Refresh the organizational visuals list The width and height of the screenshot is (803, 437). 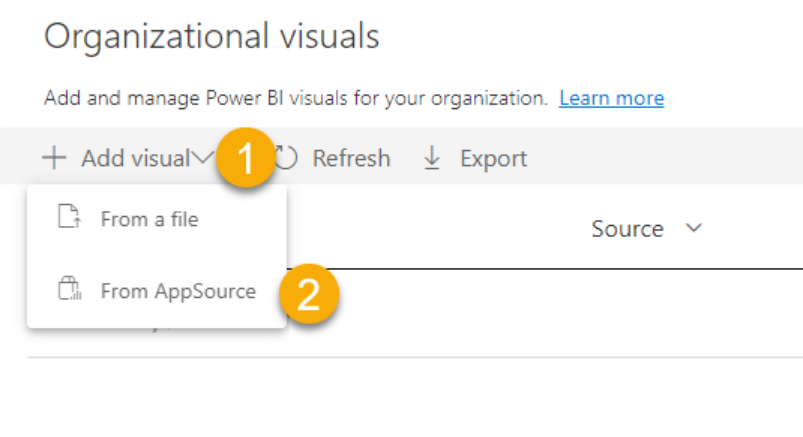(x=351, y=158)
